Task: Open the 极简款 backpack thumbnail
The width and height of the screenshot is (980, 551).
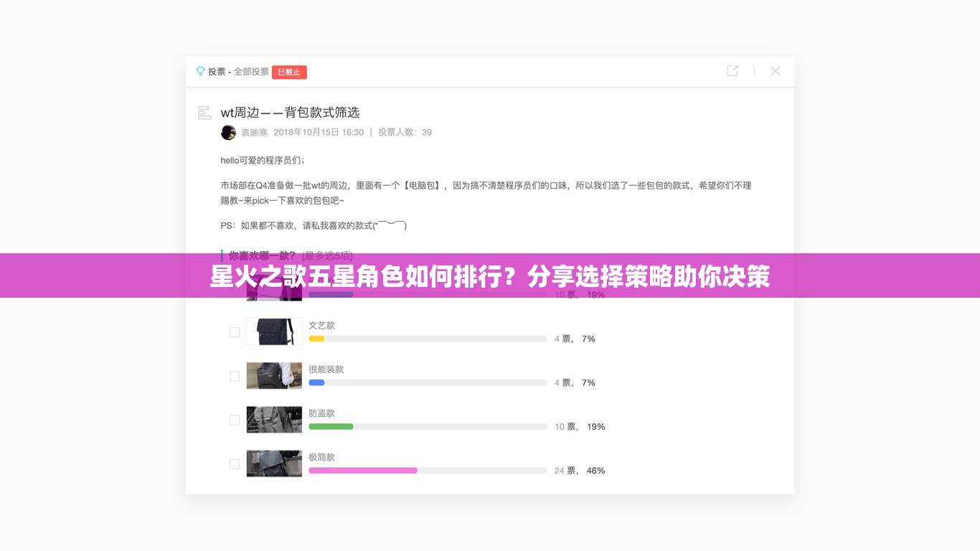Action: (x=274, y=463)
